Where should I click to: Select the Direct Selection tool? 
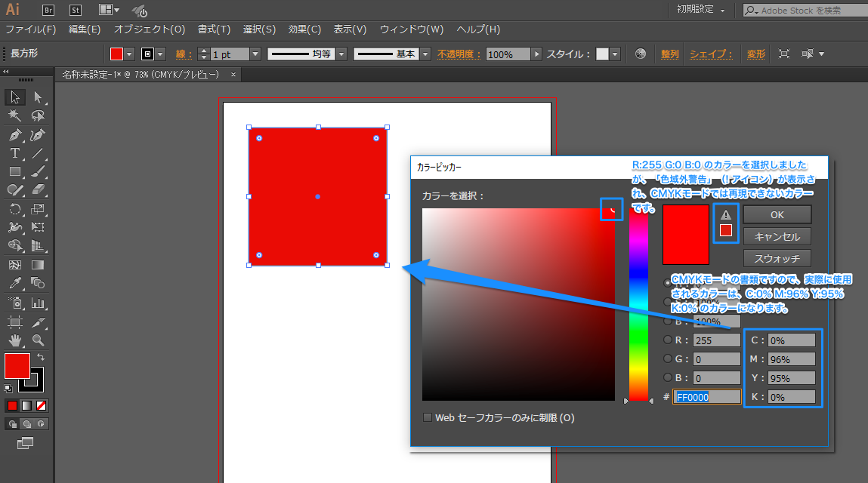(39, 98)
